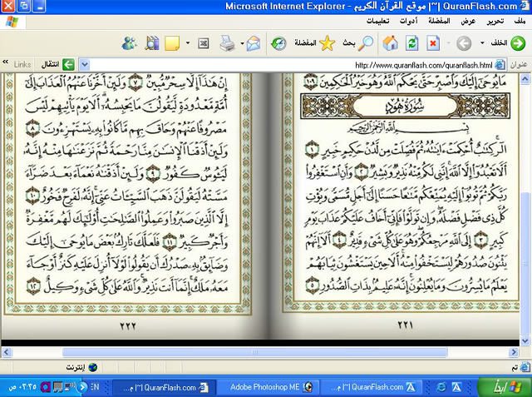This screenshot has width=532, height=397.
Task: Click the Links toolbar label
Action: pyautogui.click(x=22, y=64)
